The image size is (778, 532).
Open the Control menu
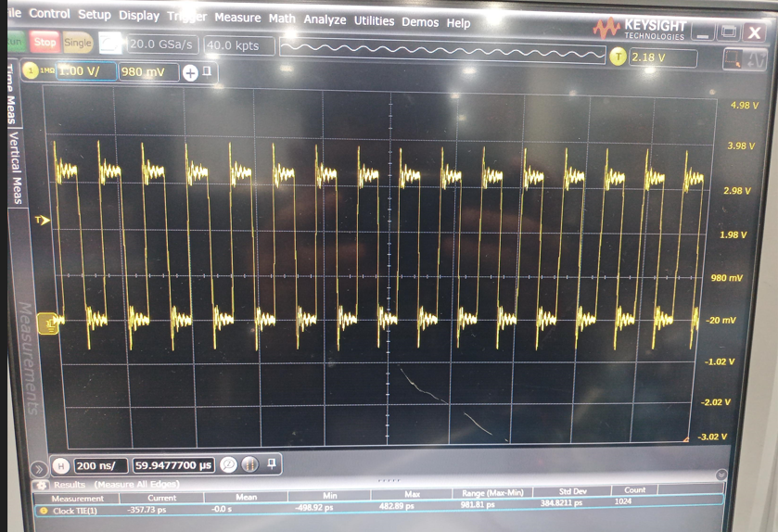[49, 13]
